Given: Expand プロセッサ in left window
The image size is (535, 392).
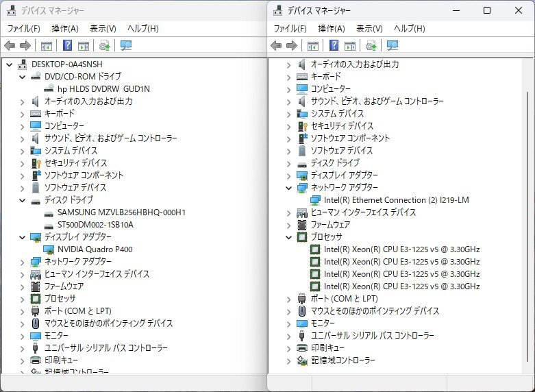Looking at the screenshot, I should (x=22, y=299).
